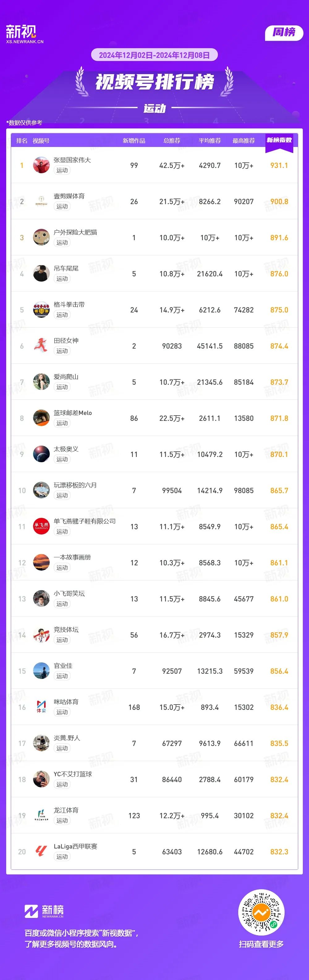Click the 壹剪媒体育 account avatar

41,201
